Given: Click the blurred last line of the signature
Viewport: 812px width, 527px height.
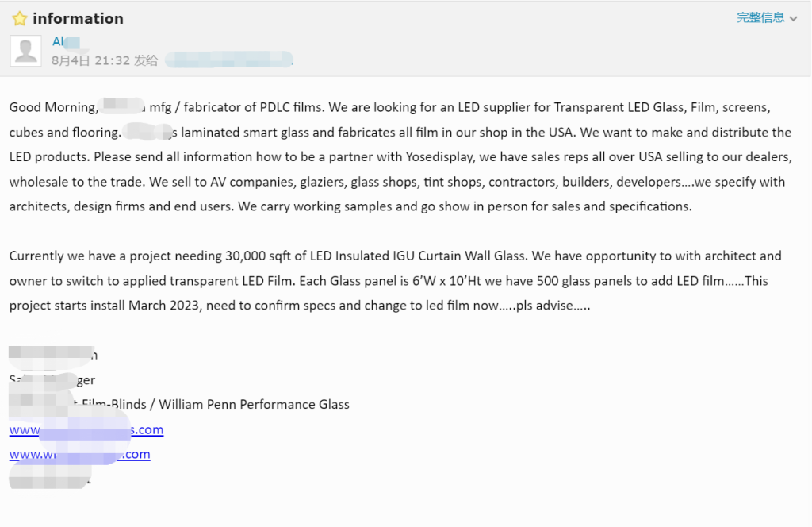Looking at the screenshot, I should coord(50,479).
